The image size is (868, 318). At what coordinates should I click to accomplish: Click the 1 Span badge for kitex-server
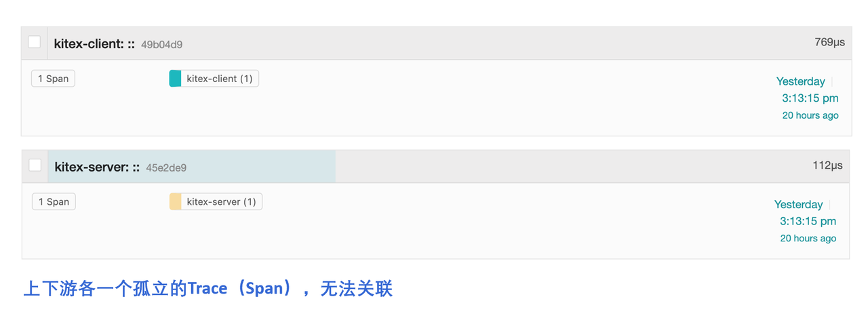(x=54, y=201)
